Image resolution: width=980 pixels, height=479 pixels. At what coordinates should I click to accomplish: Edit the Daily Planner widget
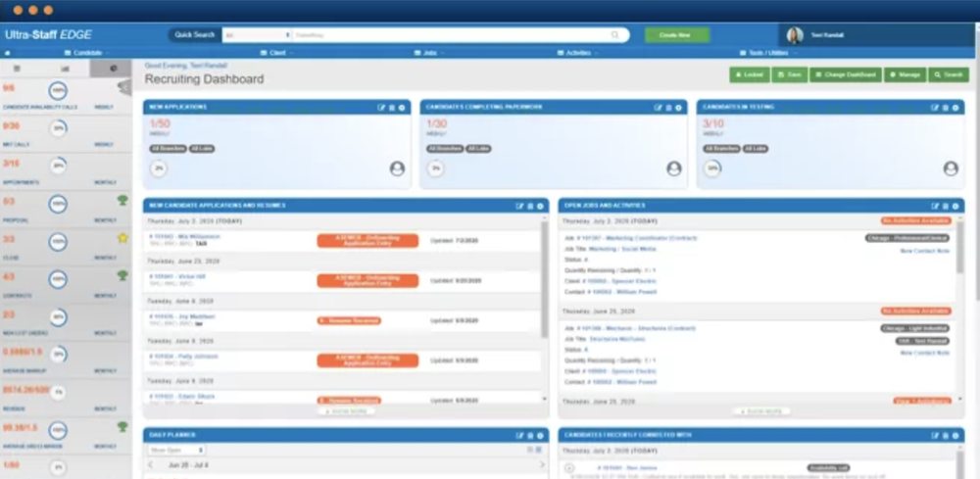[x=519, y=435]
